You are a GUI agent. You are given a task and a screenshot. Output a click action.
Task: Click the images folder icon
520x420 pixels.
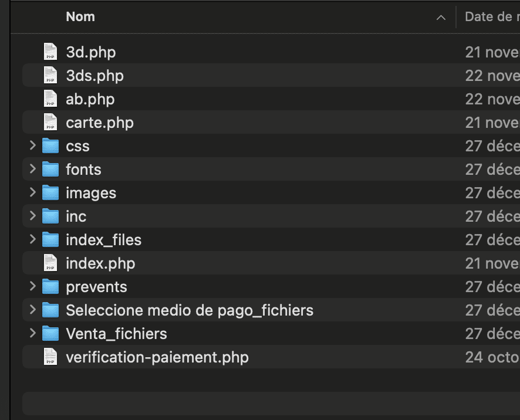pyautogui.click(x=51, y=193)
